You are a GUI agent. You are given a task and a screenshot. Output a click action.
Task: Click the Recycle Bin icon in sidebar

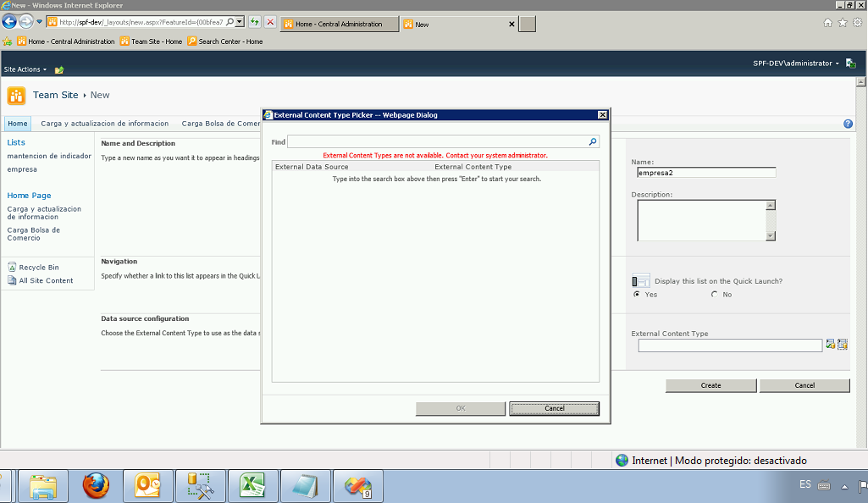click(x=12, y=267)
